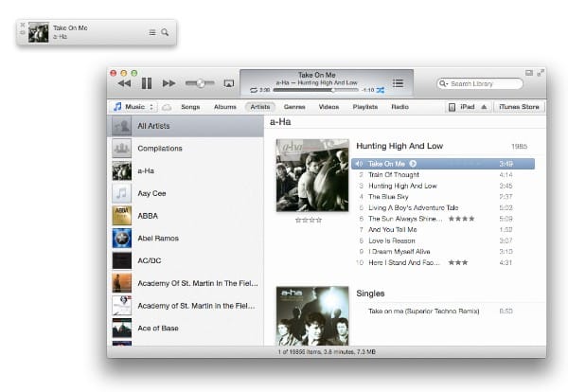
Task: Click the iCloud download icon
Action: (x=167, y=107)
